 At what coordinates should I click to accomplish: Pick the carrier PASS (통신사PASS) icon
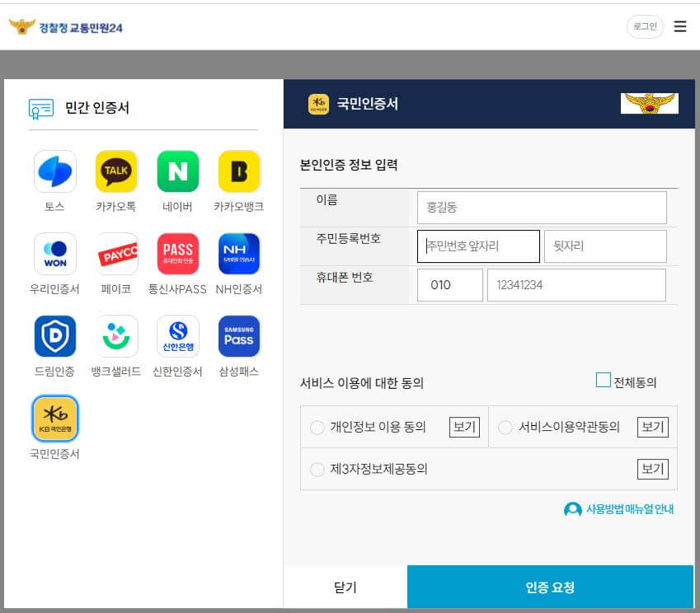pos(177,254)
